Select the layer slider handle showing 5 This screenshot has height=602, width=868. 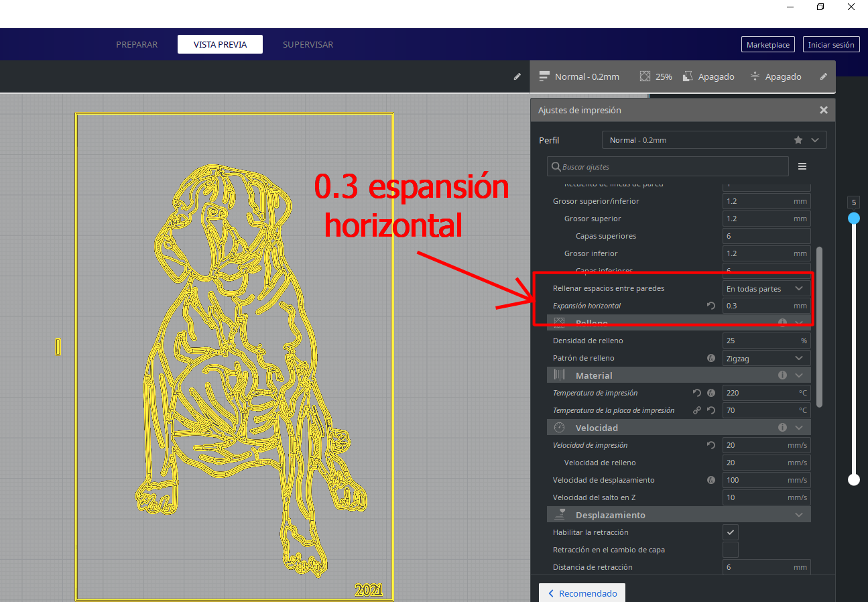tap(854, 218)
